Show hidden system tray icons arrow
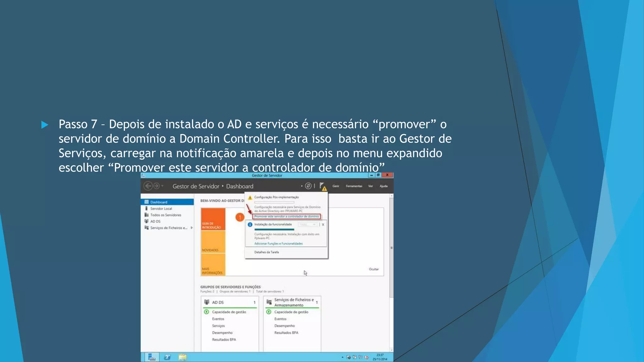 (342, 358)
